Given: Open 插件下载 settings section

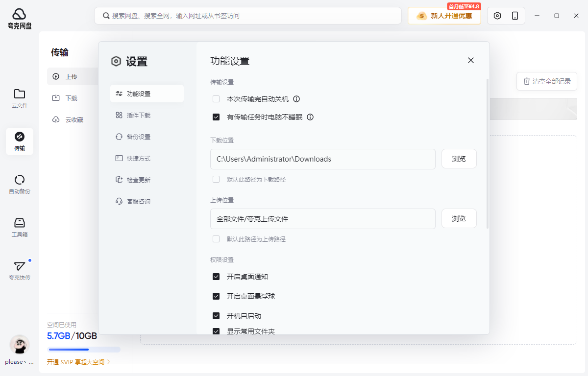Looking at the screenshot, I should (147, 115).
